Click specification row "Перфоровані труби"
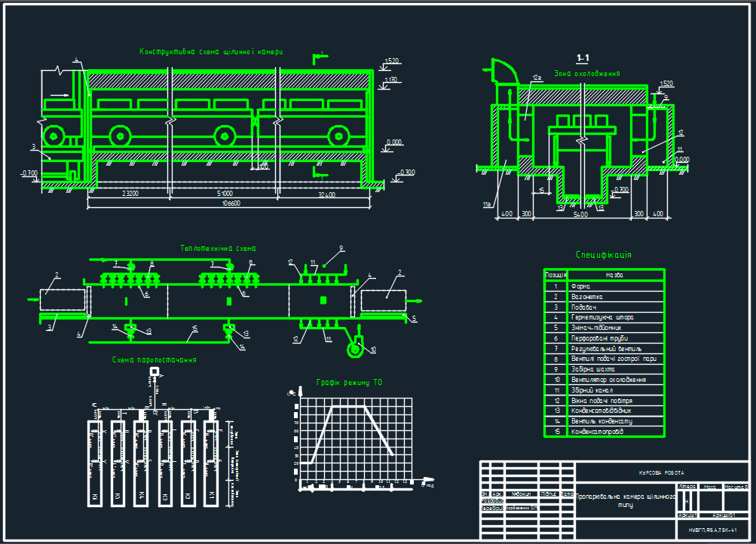 point(604,338)
